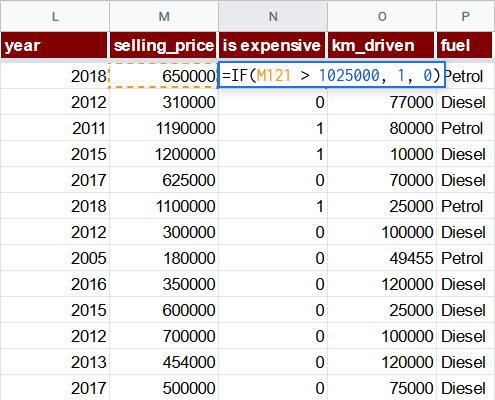Select km_driven cell 75000

[382, 387]
